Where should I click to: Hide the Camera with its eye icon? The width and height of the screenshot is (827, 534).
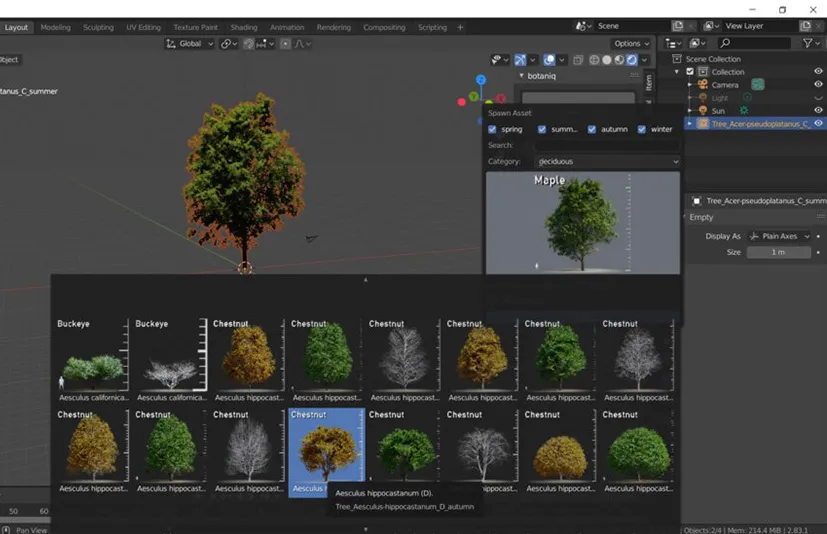point(818,85)
